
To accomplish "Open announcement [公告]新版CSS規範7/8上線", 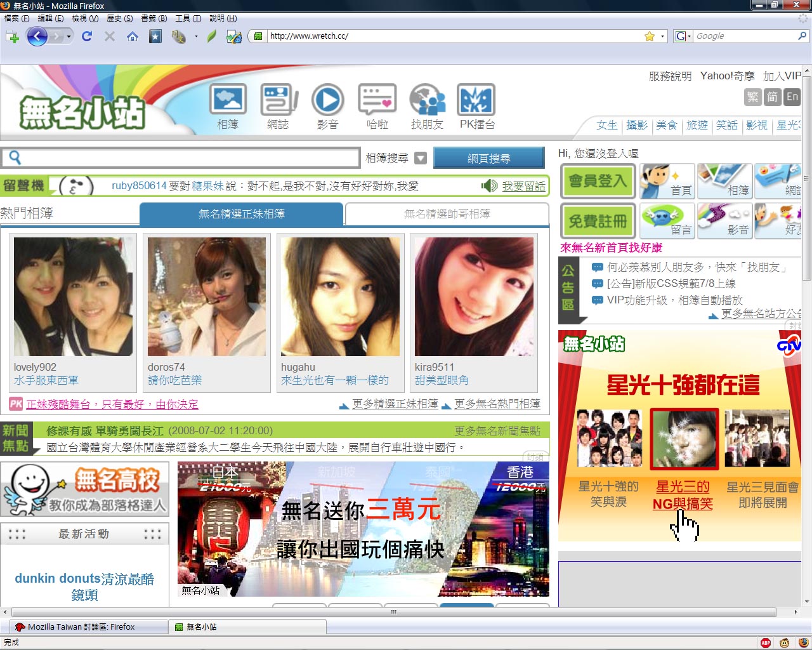I will 671,284.
